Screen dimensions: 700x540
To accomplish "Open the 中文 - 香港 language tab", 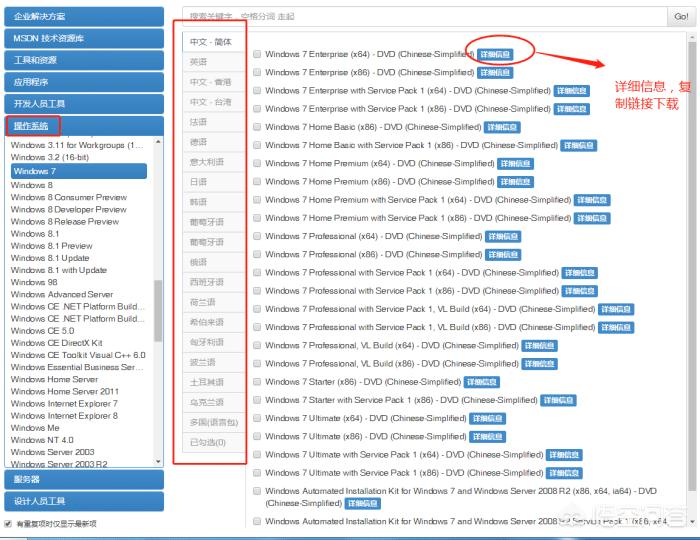I will coord(214,82).
